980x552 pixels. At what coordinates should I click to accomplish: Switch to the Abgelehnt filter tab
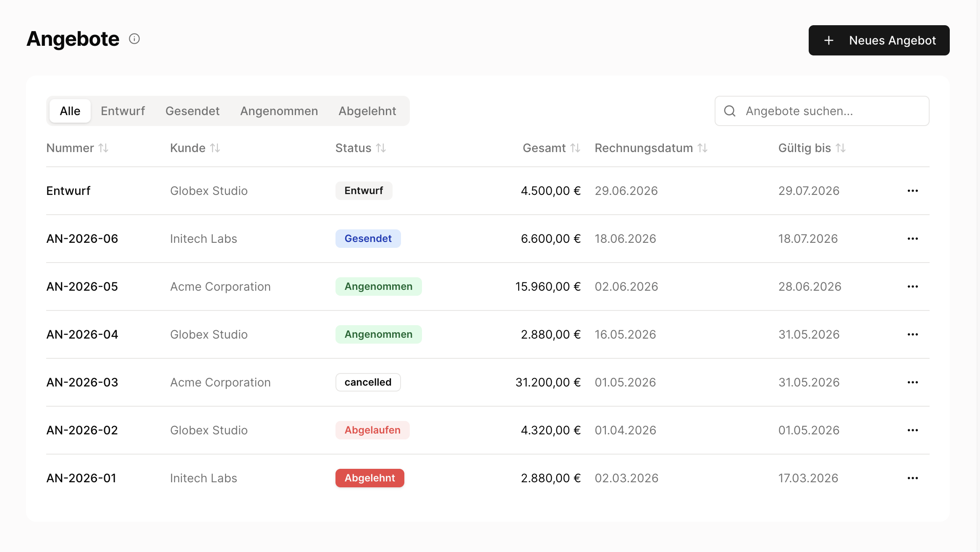coord(367,111)
